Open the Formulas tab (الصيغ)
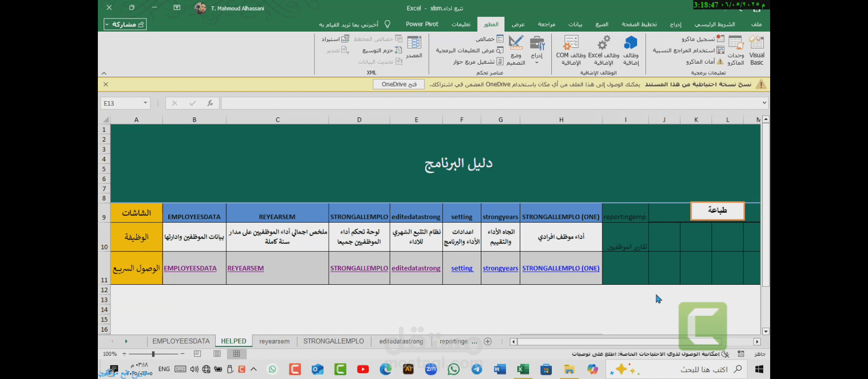This screenshot has height=379, width=868. tap(602, 24)
